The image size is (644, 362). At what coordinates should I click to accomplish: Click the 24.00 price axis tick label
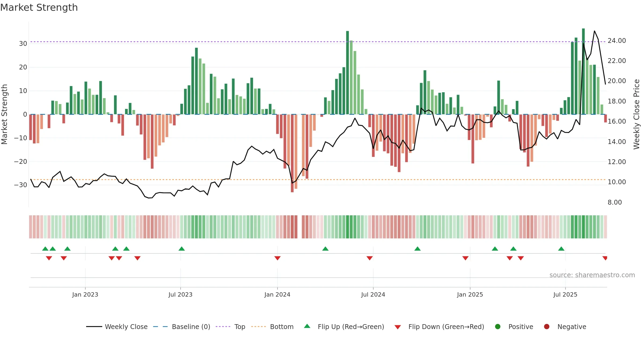click(x=617, y=41)
